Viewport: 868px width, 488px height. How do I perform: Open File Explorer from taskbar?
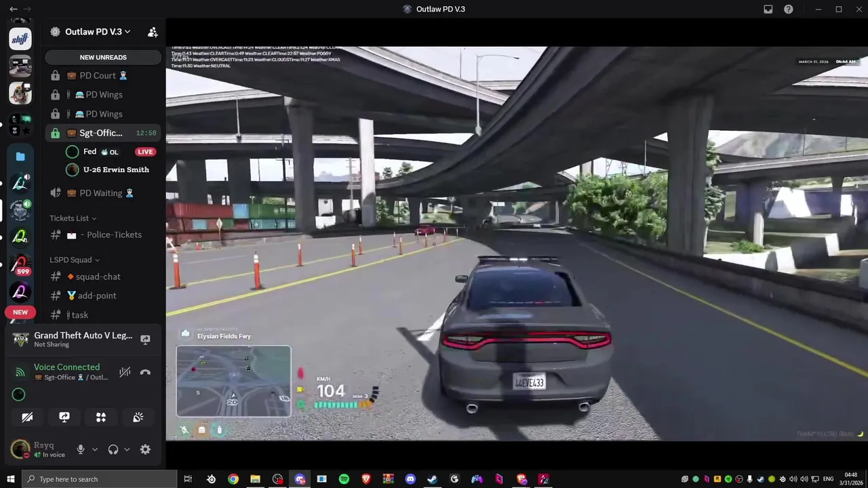coord(255,479)
